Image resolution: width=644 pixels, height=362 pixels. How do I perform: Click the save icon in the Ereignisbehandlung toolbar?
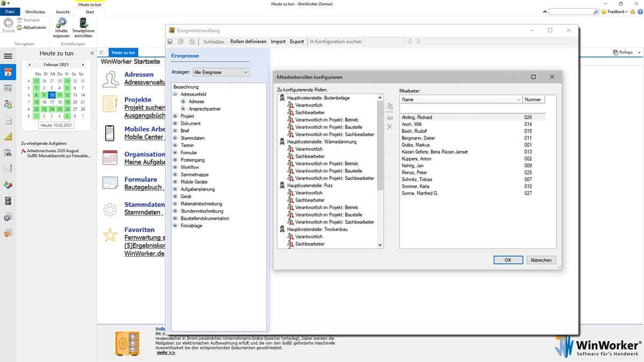click(170, 41)
